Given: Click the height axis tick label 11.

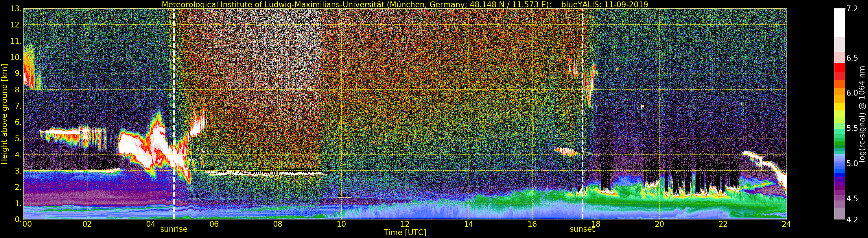Looking at the screenshot, I should 16,41.
